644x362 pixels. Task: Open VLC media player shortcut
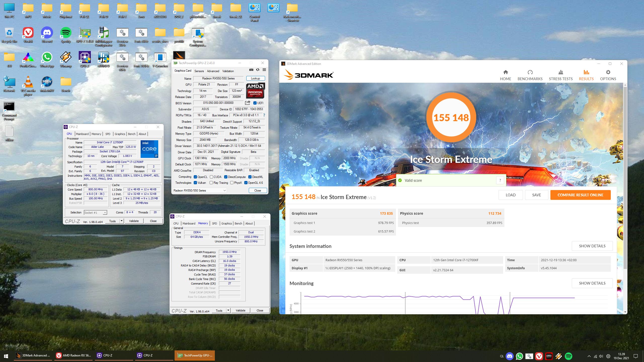click(28, 86)
